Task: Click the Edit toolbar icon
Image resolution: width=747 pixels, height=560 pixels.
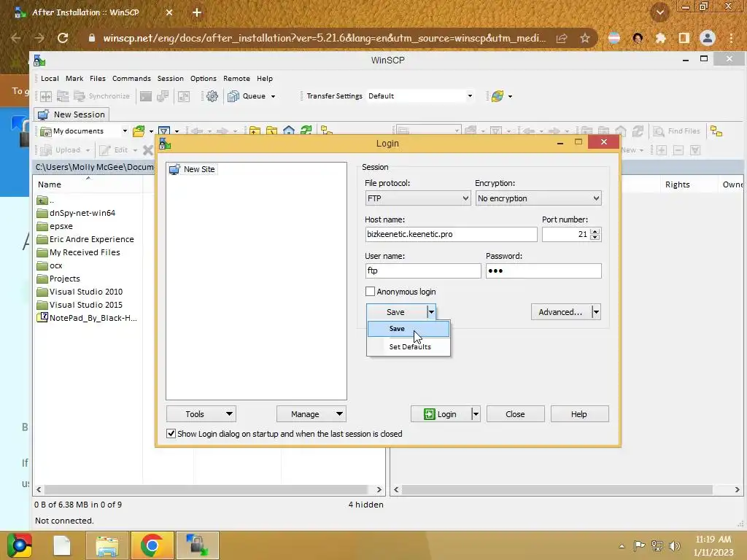Action: point(105,150)
